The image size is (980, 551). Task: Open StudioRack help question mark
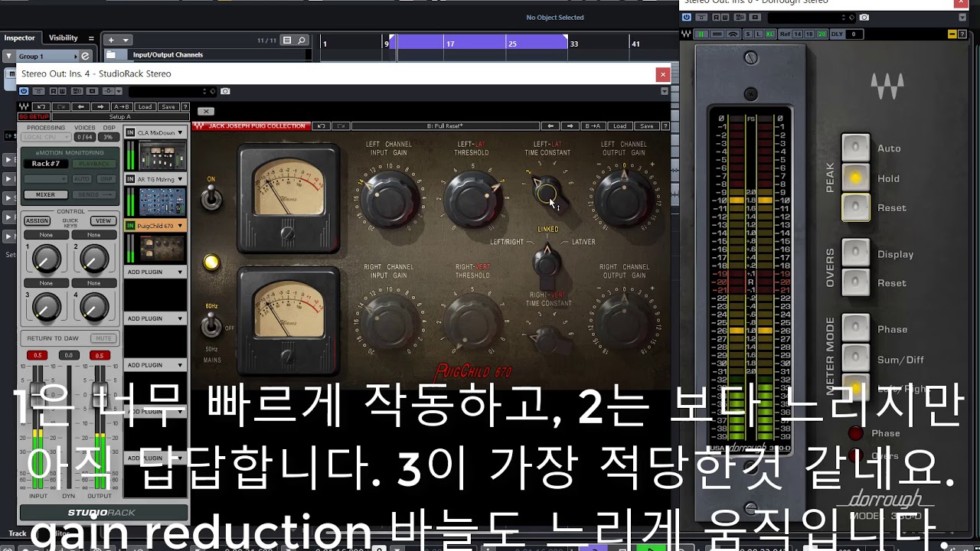click(185, 106)
